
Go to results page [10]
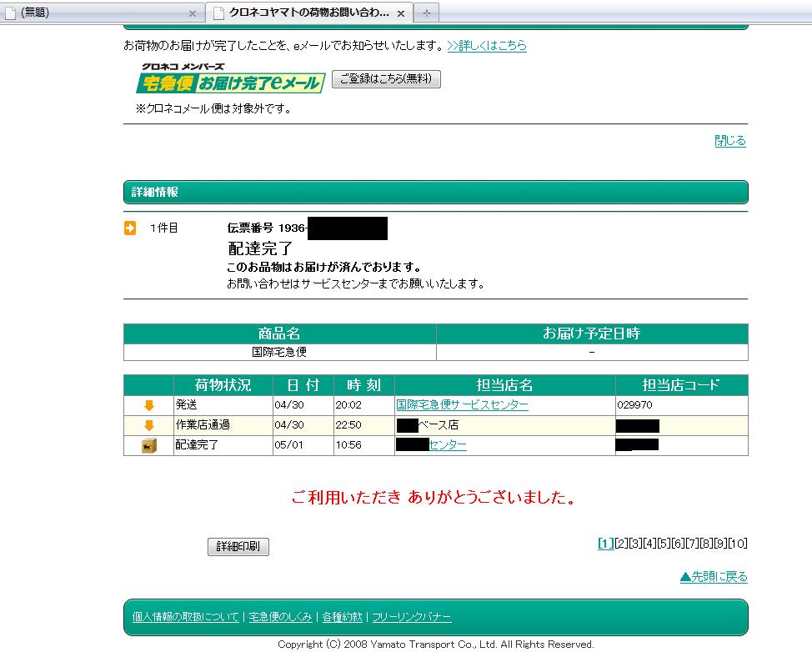pos(738,544)
